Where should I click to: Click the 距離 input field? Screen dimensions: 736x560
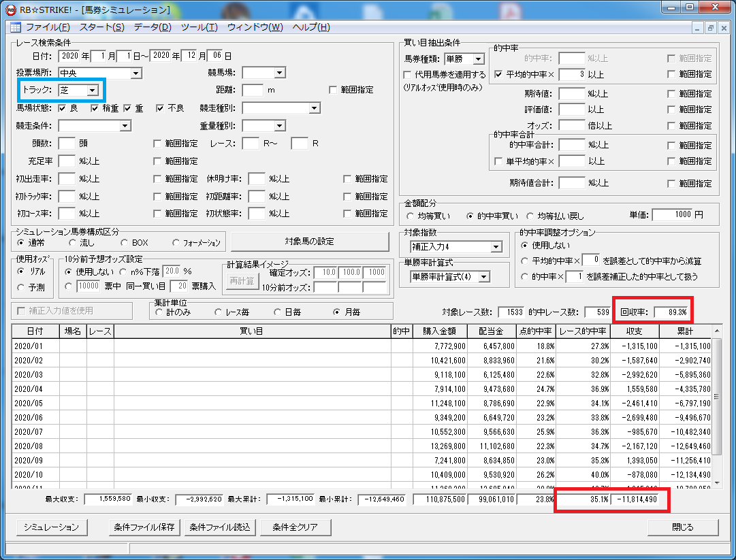[253, 90]
